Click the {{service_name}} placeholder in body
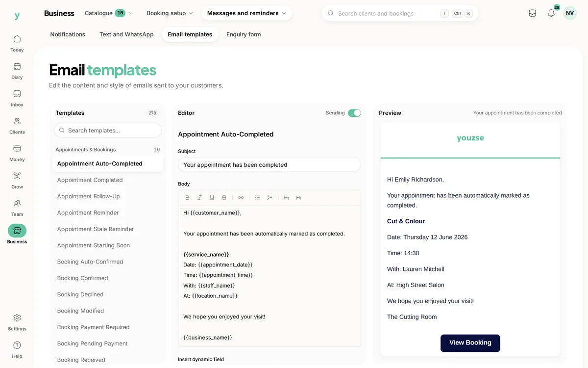The width and height of the screenshot is (588, 368). [x=206, y=255]
